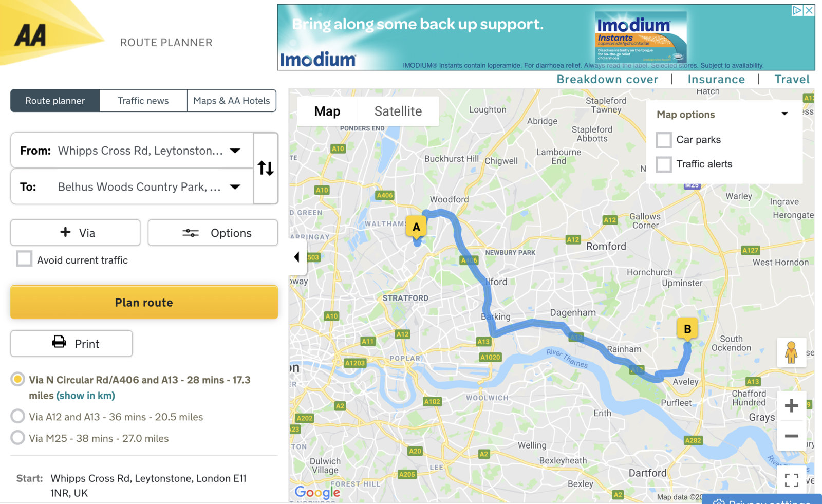Select Via A12 and A13 route option
Viewport: 822px width, 504px height.
[18, 416]
